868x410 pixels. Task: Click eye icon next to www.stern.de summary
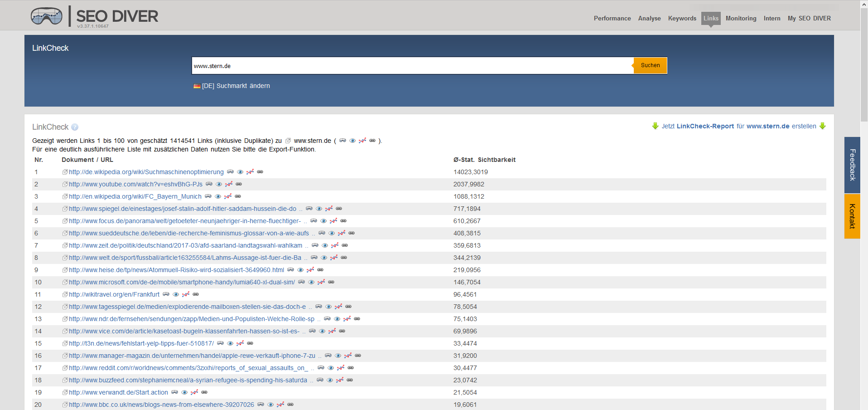[x=352, y=141]
